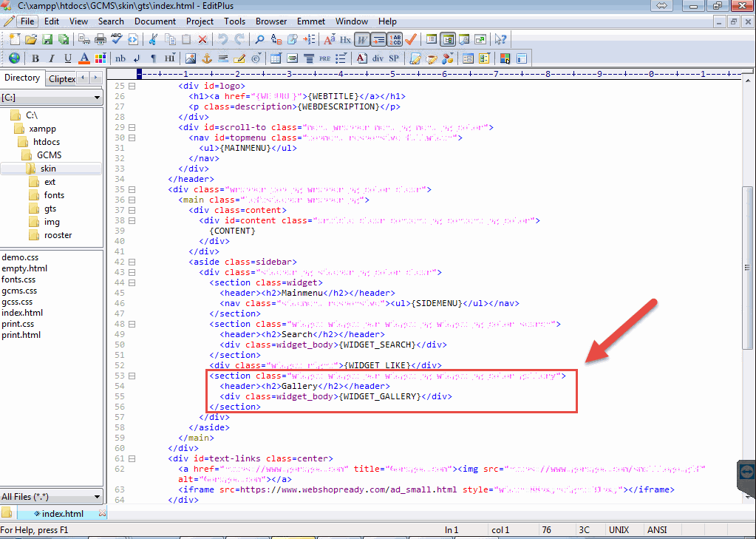This screenshot has width=756, height=539.
Task: Open the File menu
Action: coord(27,21)
